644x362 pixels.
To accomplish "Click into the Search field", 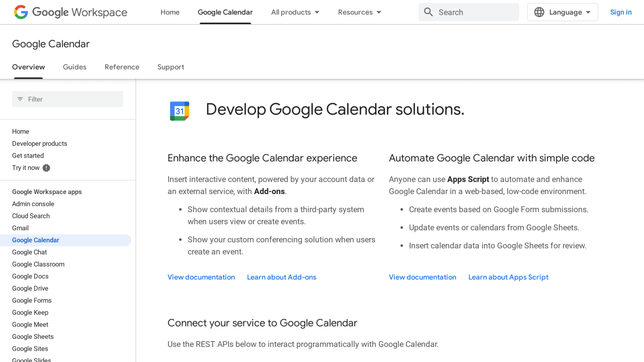I will coord(469,12).
